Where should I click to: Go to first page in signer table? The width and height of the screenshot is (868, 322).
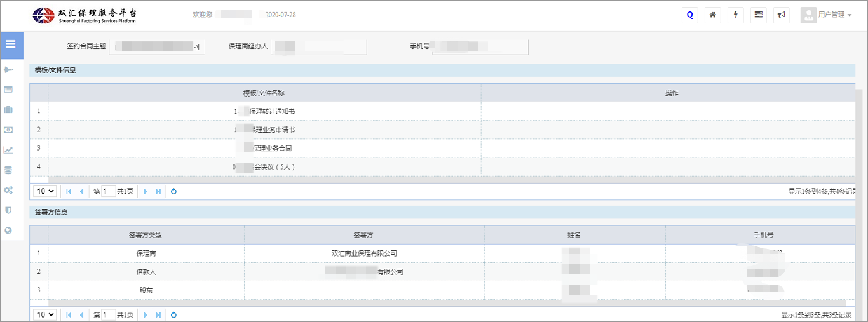69,314
